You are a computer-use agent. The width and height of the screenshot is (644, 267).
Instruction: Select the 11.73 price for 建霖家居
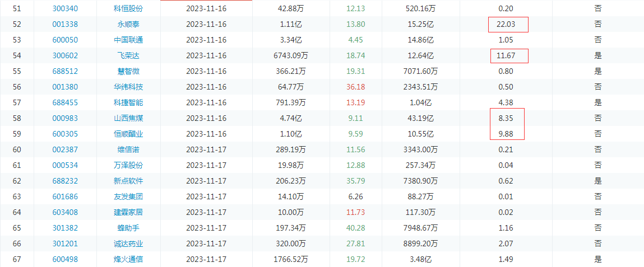356,212
